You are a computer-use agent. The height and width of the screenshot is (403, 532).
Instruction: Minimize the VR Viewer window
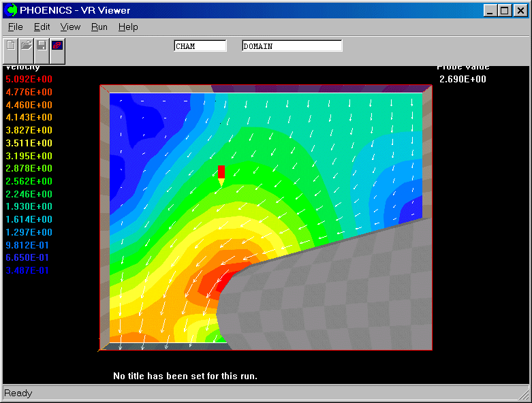click(x=490, y=10)
